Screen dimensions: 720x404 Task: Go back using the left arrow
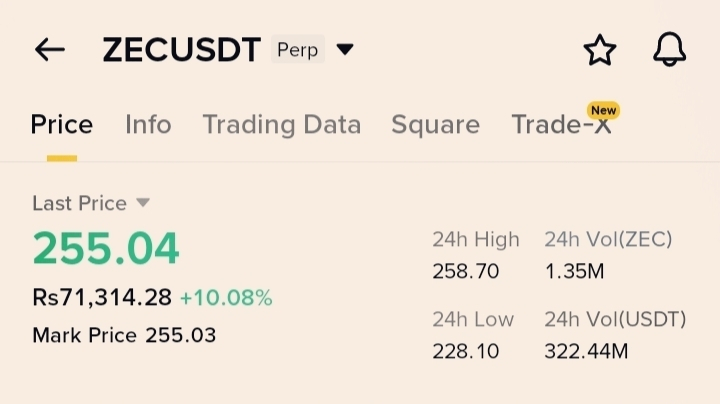point(49,50)
